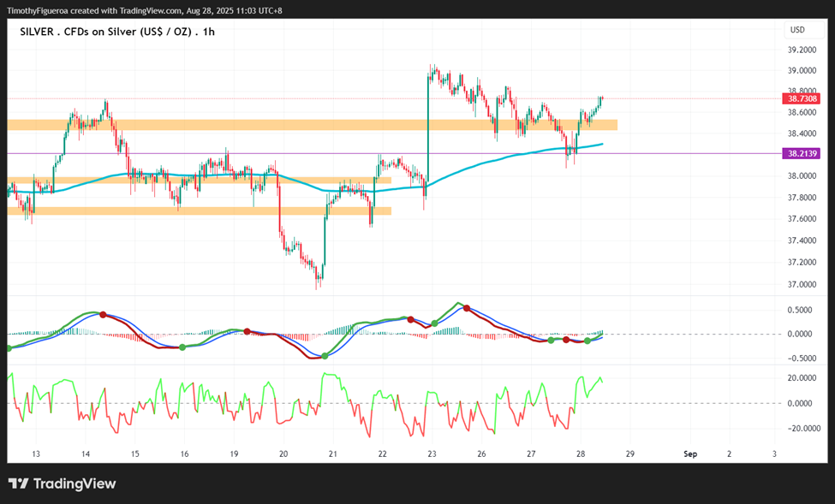This screenshot has height=504, width=835.
Task: Select the upper orange resistance zone
Action: (x=312, y=125)
